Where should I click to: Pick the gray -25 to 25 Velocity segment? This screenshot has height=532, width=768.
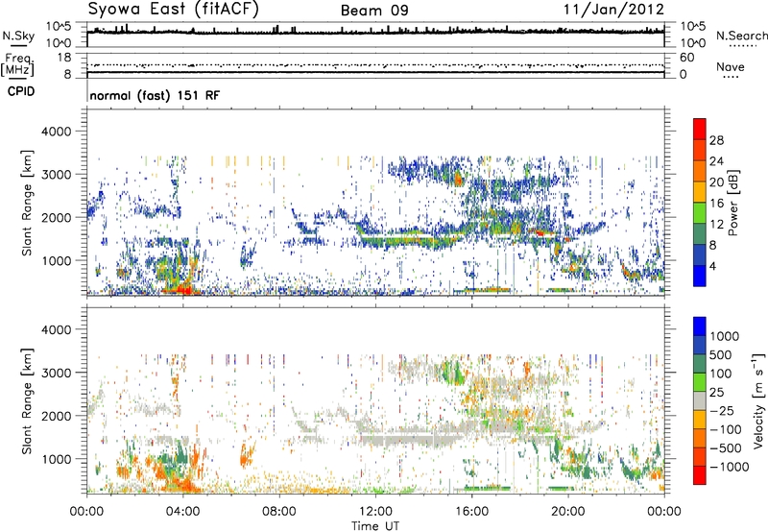pos(700,401)
